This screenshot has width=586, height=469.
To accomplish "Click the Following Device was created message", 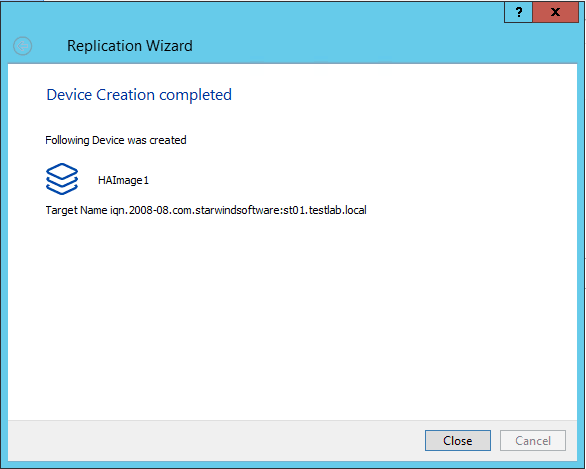I will (x=116, y=140).
